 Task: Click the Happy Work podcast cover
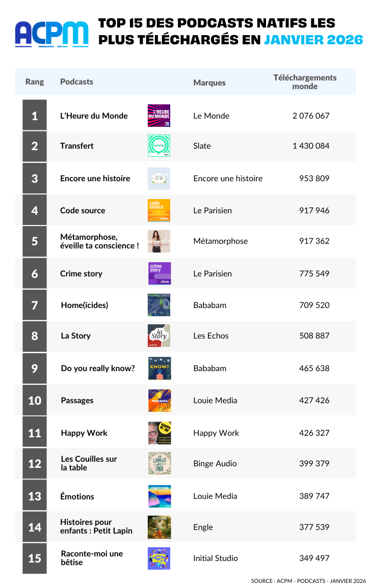click(x=159, y=433)
